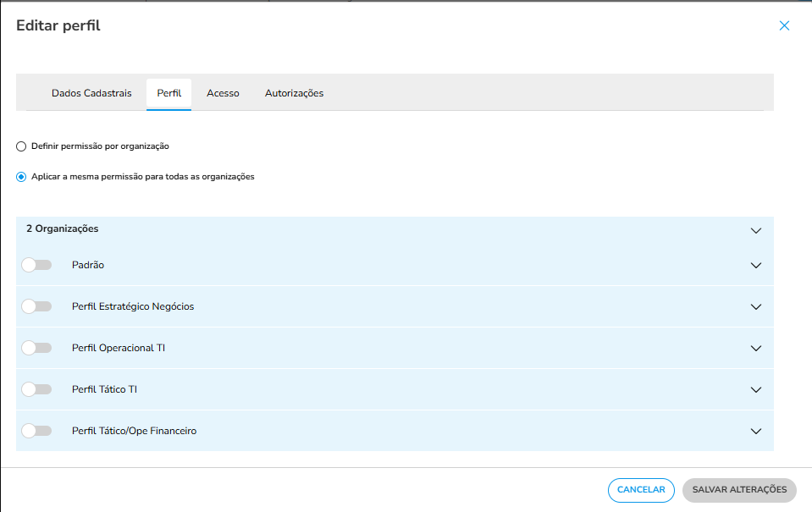This screenshot has height=512, width=812.
Task: Expand the Padrão row chevron
Action: click(755, 266)
